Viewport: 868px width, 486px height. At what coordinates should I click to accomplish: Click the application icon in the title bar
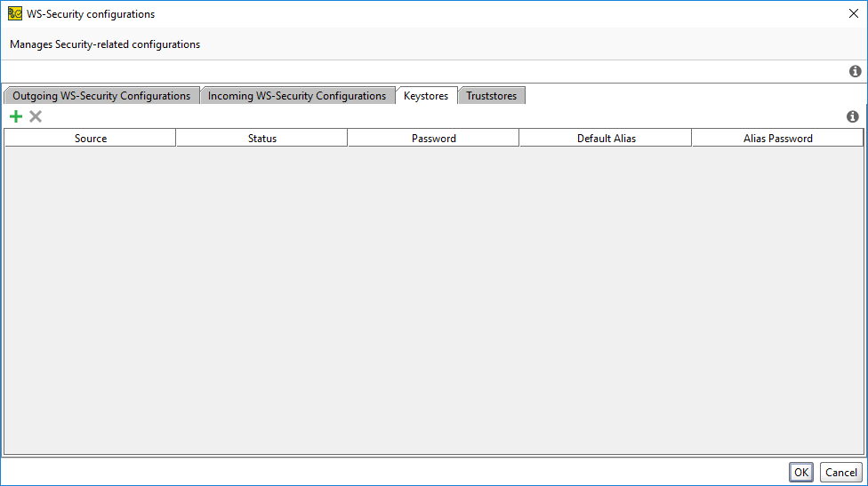pyautogui.click(x=15, y=14)
